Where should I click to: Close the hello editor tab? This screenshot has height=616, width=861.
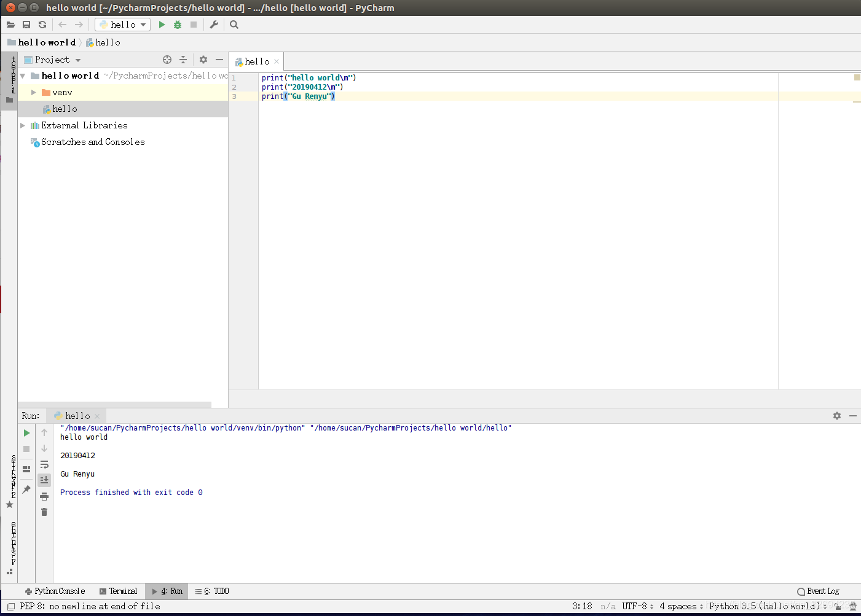pos(277,61)
